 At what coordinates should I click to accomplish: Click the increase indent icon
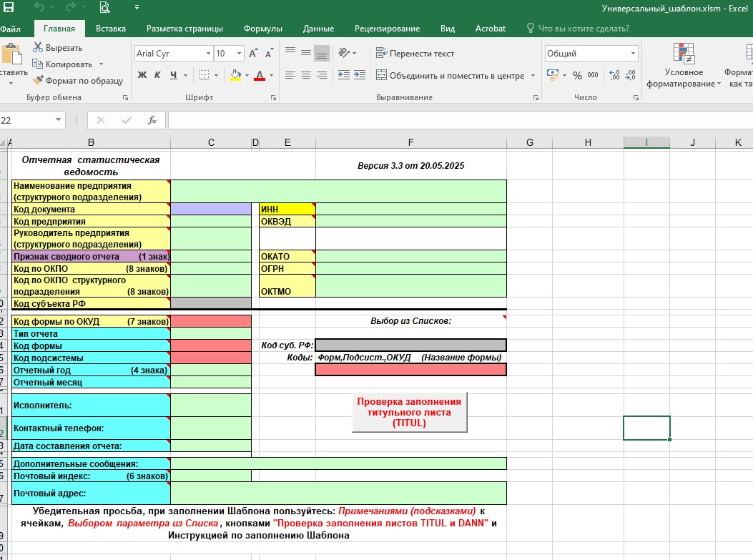[x=359, y=75]
